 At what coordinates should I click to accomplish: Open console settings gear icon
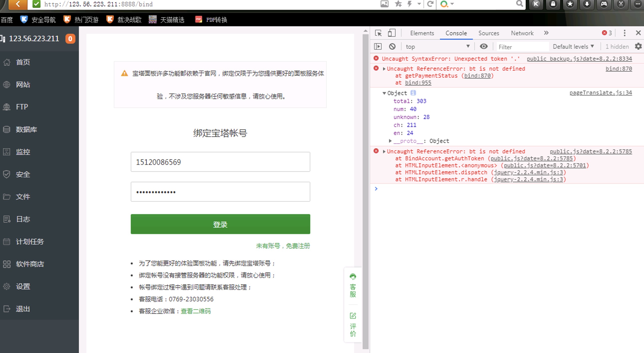(638, 46)
